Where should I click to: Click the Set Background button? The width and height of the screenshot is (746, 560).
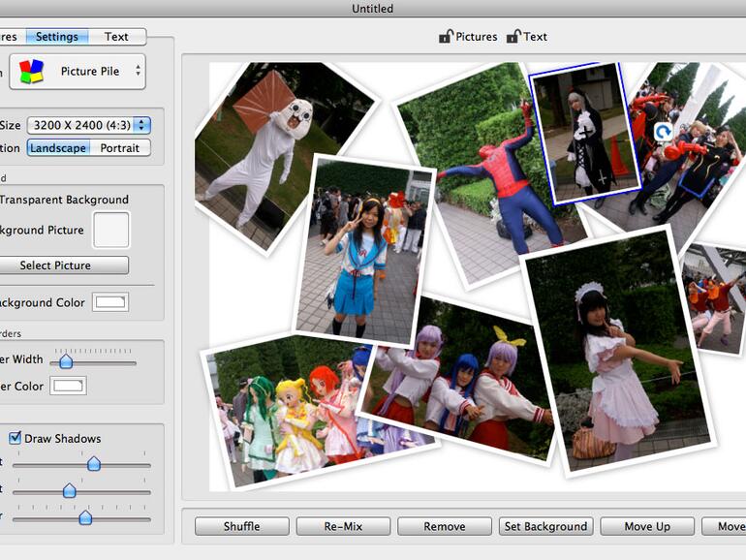(x=545, y=526)
